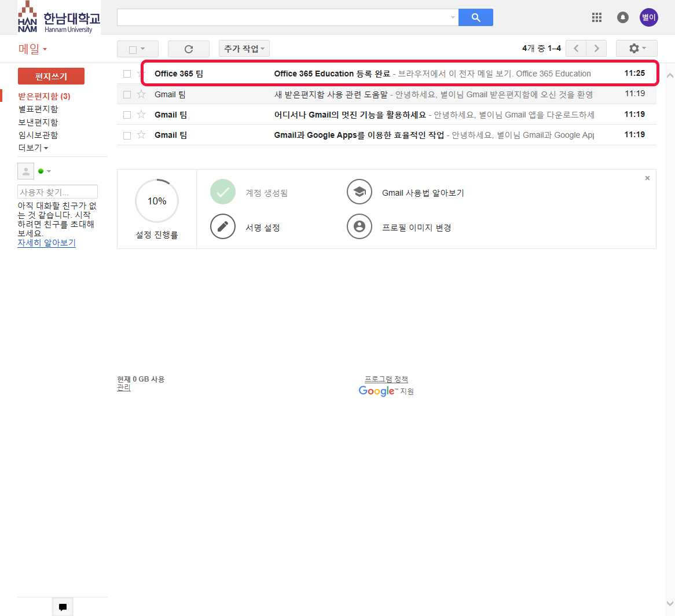Click the scrollbar up arrow
This screenshot has height=616, width=675.
pos(670,76)
